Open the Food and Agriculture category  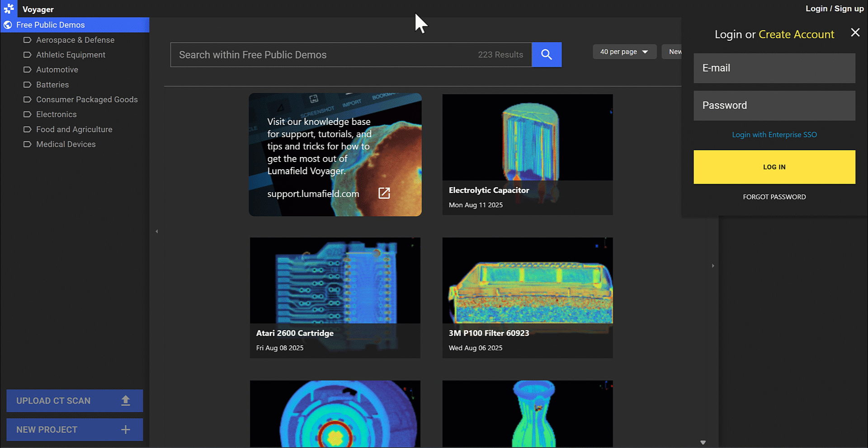point(74,129)
